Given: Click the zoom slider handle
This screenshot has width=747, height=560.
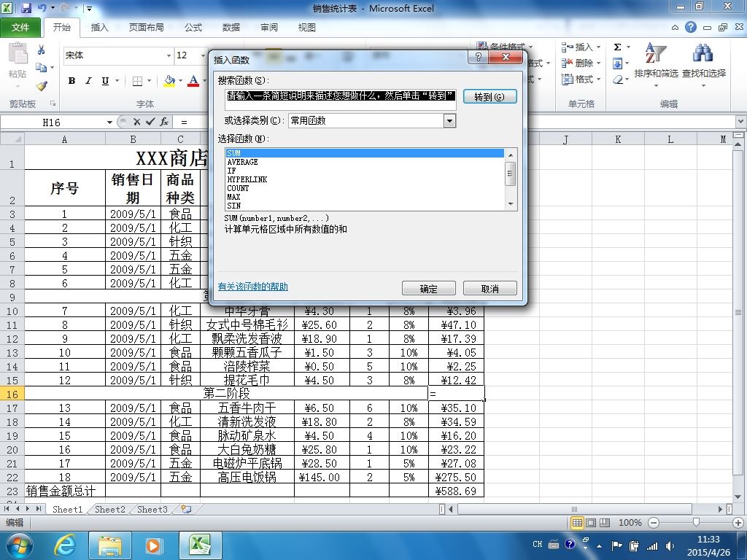Looking at the screenshot, I should click(696, 523).
